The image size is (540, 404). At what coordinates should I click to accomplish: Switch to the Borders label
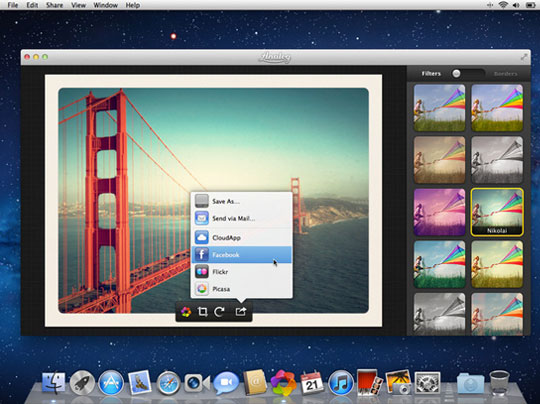505,74
